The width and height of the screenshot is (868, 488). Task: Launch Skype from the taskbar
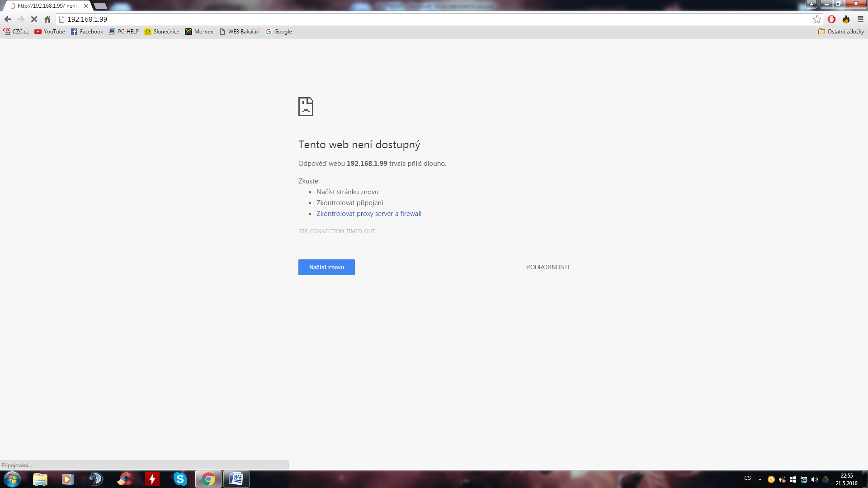[180, 479]
